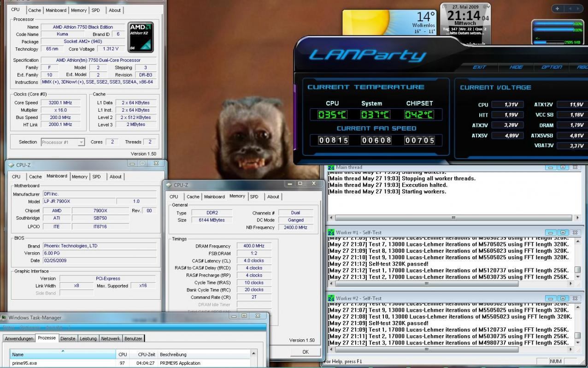The image size is (588, 368).
Task: Click the Prime95 Main thread window icon
Action: click(331, 167)
